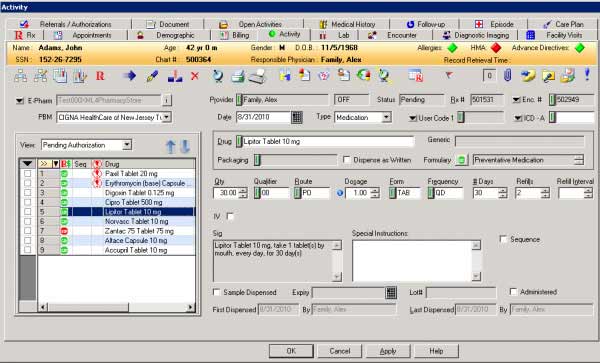Click the green Advance Directives diamond indicator
Screen dimensions: 600x363
(x=580, y=48)
